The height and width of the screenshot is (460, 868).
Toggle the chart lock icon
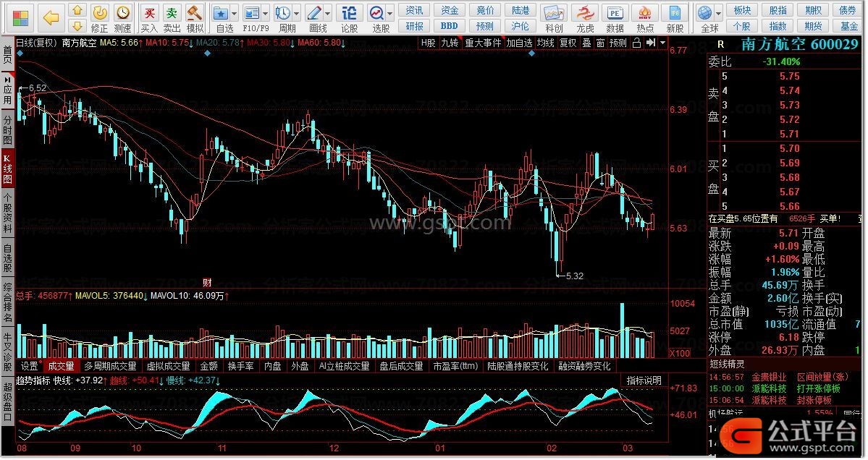636,43
